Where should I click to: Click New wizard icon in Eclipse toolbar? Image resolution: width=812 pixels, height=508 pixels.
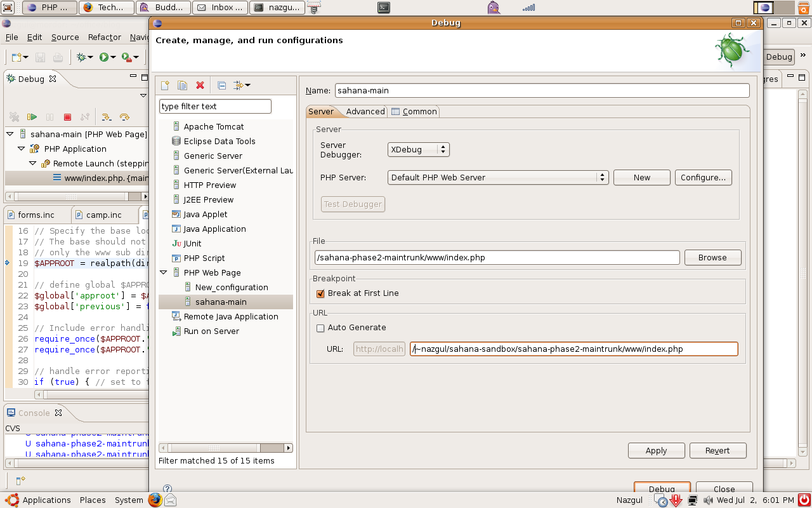(17, 57)
